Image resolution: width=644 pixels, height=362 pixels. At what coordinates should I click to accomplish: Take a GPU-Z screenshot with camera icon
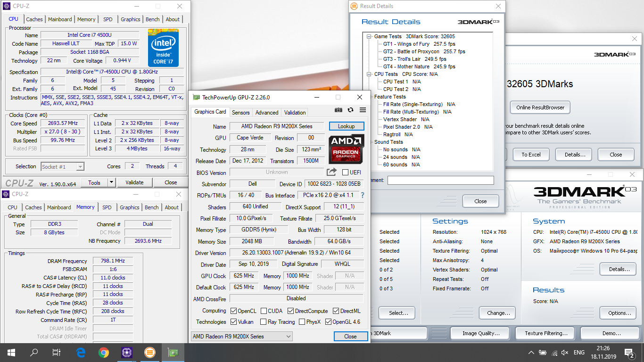338,110
